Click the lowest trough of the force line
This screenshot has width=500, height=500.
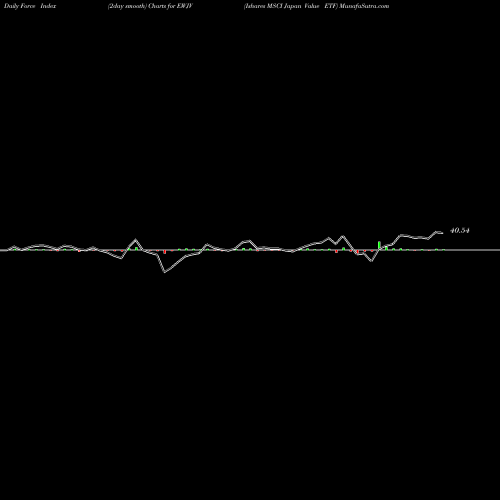(x=165, y=272)
